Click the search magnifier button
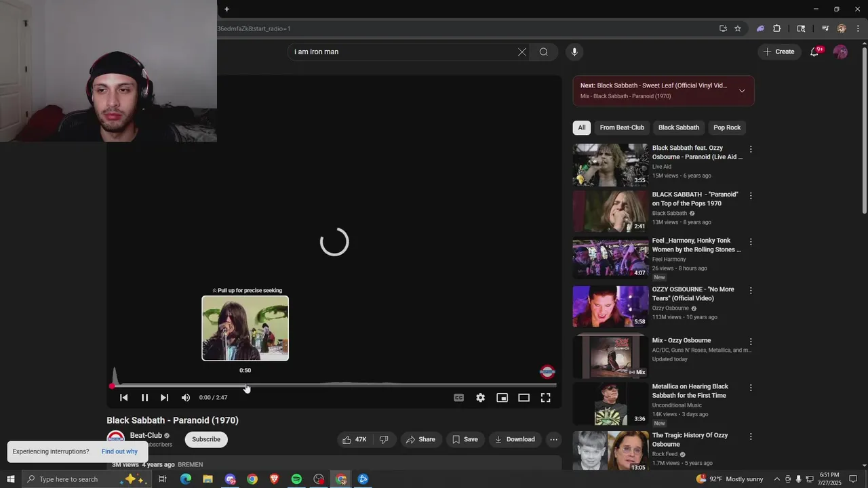 click(544, 52)
